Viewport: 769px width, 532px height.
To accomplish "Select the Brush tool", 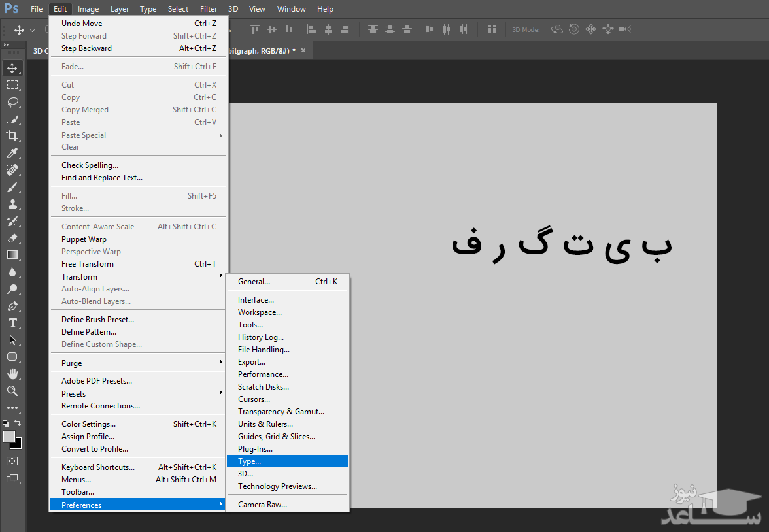I will (12, 187).
